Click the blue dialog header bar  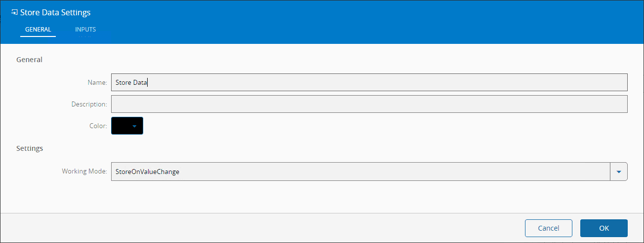346,15
